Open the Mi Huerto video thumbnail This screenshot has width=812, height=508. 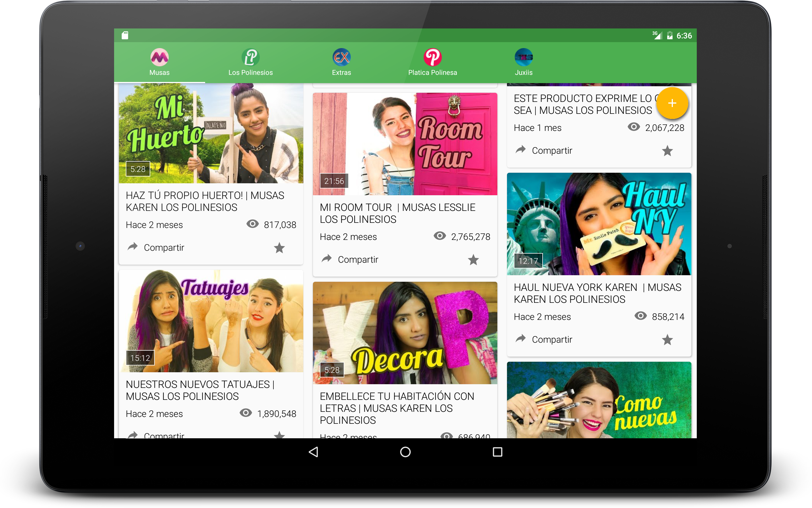pos(211,134)
